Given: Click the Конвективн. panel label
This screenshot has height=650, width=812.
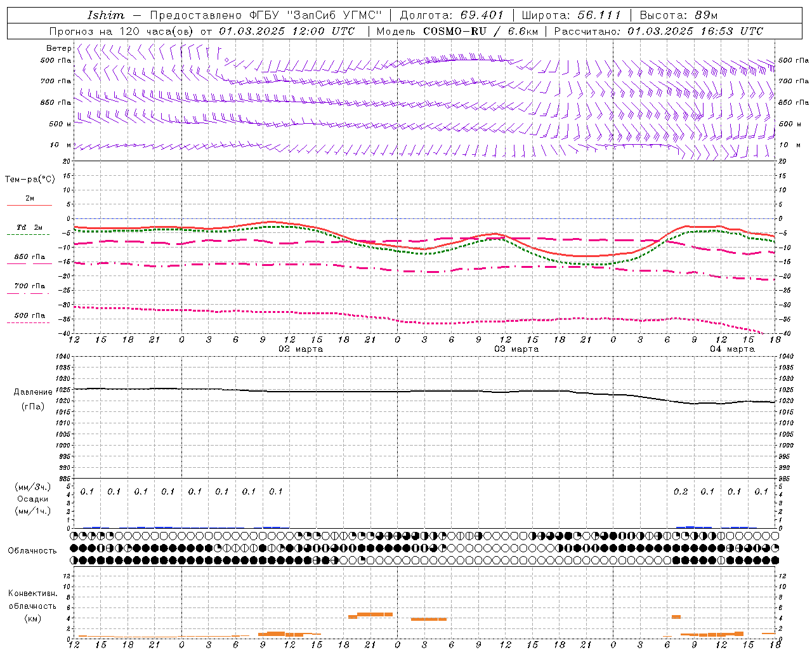Looking at the screenshot, I should coord(33,594).
